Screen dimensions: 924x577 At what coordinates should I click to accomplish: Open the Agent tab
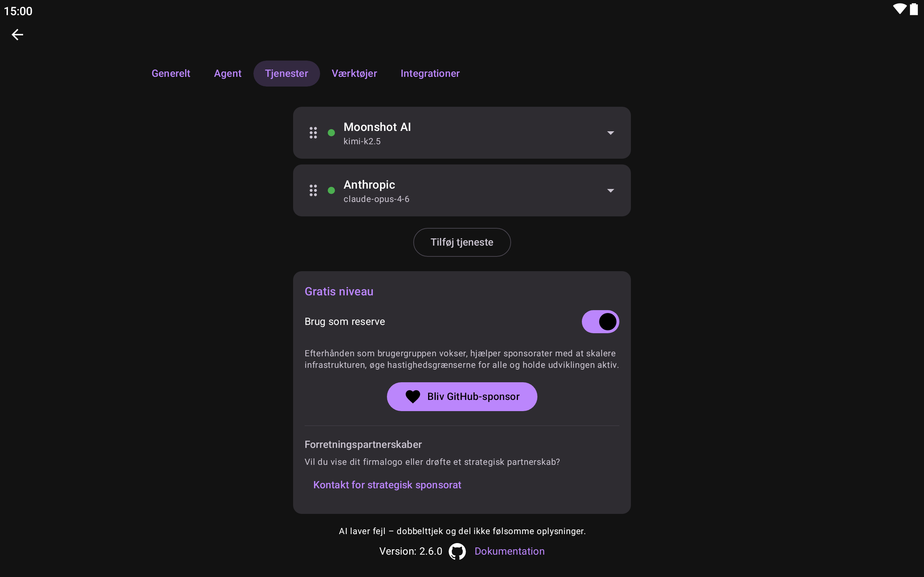[227, 73]
